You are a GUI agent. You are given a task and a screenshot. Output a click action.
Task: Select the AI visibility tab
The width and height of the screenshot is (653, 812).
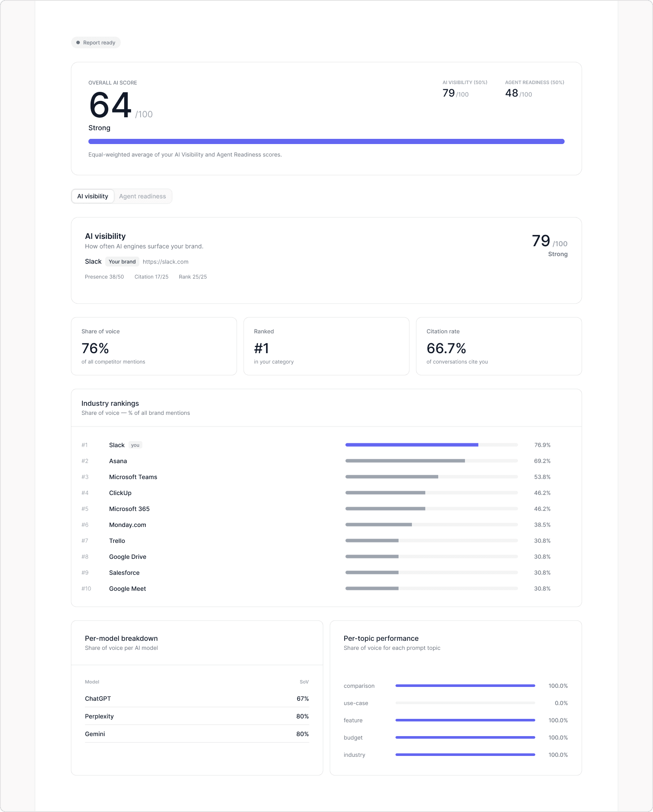point(93,196)
